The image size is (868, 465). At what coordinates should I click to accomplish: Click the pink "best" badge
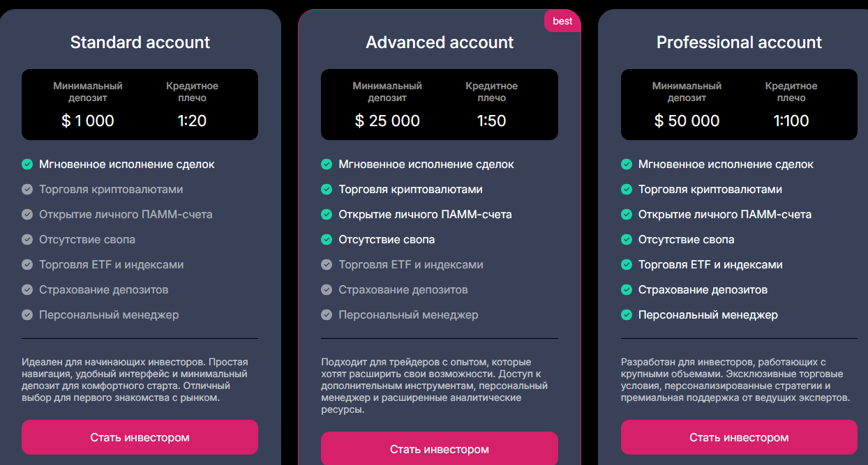pyautogui.click(x=562, y=21)
